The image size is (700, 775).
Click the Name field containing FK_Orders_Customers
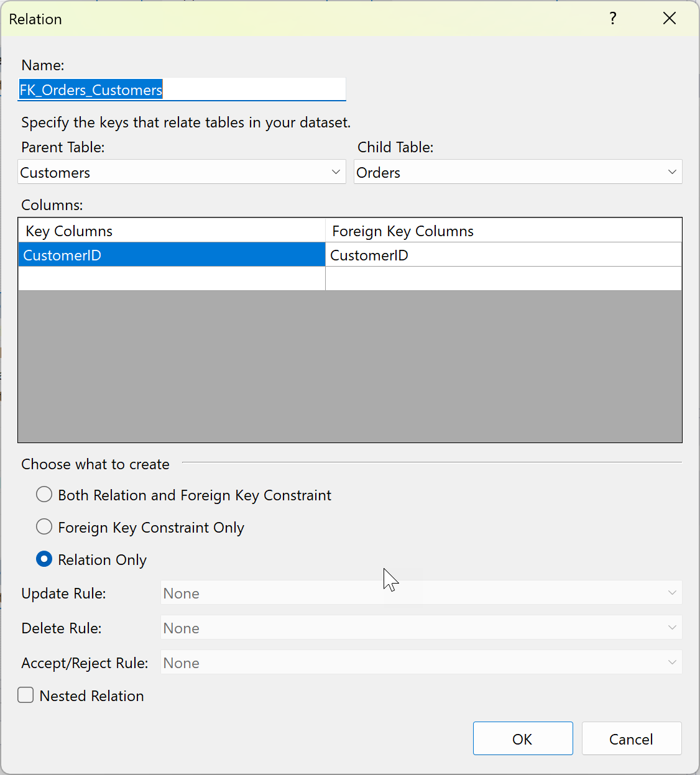click(x=182, y=89)
